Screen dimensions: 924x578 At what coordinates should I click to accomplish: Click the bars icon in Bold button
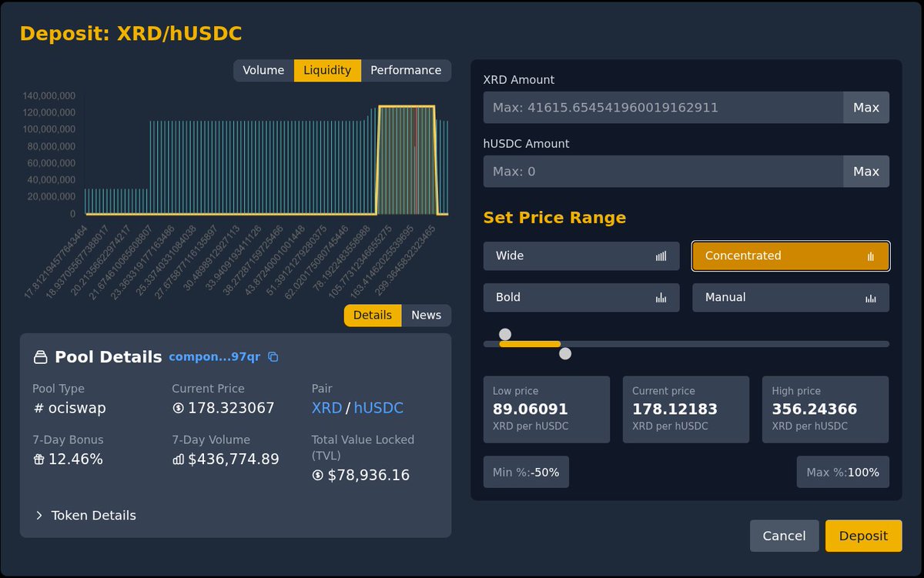click(x=661, y=298)
